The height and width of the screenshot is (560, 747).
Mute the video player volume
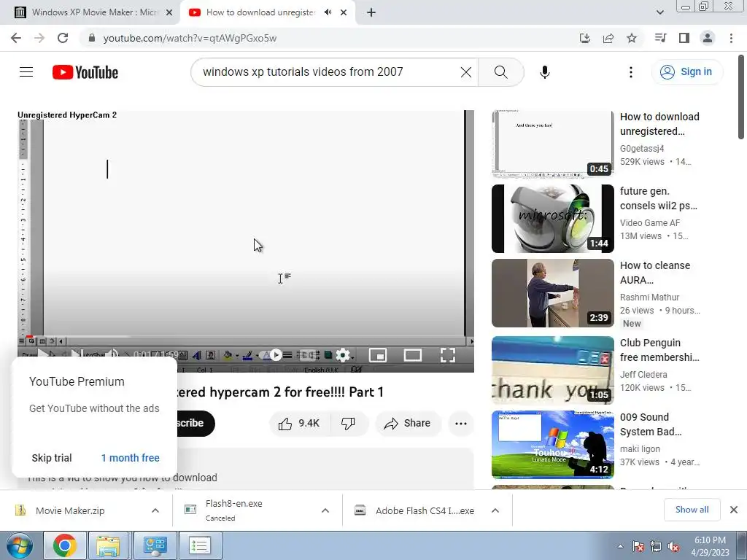pos(112,355)
